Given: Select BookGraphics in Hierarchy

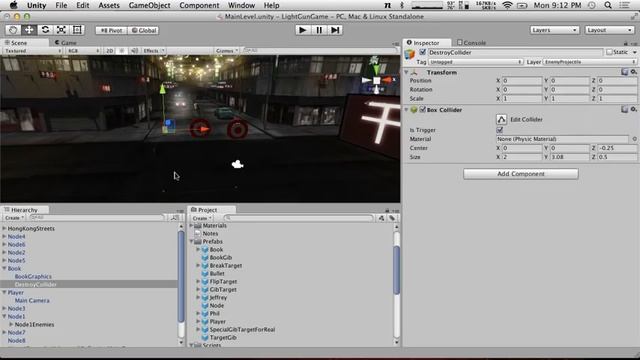Looking at the screenshot, I should (33, 276).
